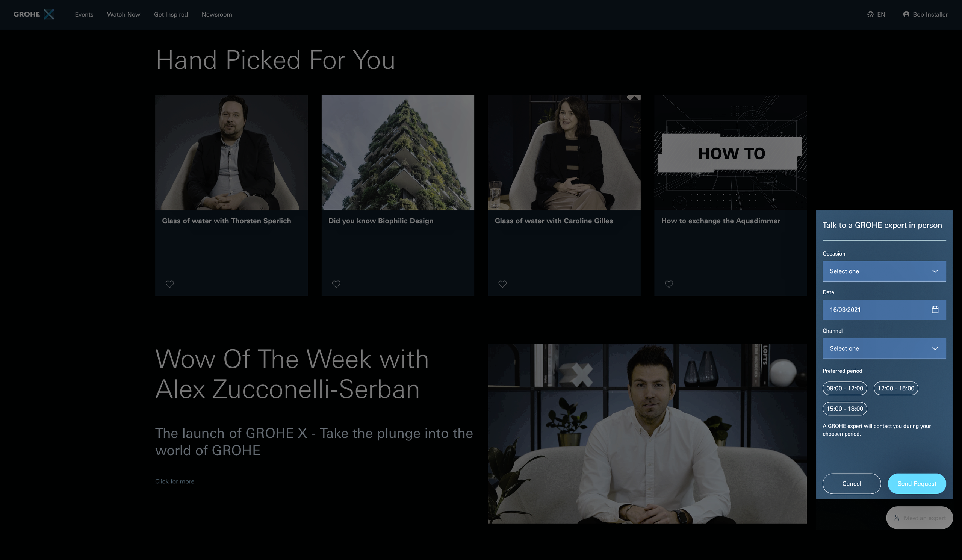Open the Watch Now navigation item
Viewport: 962px width, 560px height.
click(x=124, y=14)
